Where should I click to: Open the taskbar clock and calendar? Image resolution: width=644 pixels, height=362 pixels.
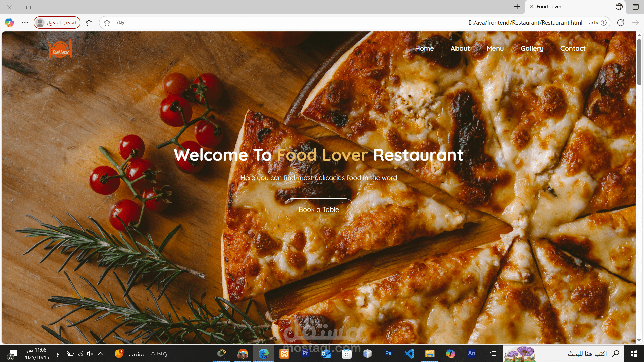click(36, 354)
